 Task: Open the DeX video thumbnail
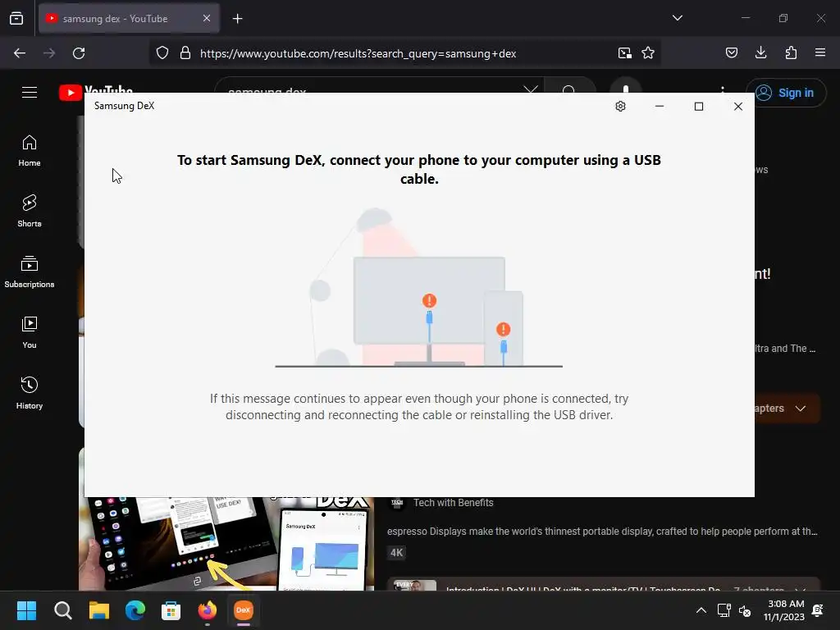tap(226, 543)
